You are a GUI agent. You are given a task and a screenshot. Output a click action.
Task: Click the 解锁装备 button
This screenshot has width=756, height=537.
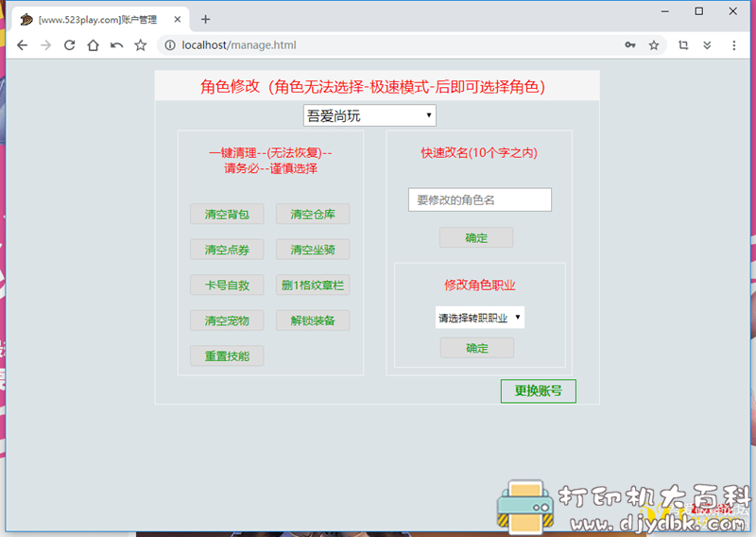tap(313, 320)
